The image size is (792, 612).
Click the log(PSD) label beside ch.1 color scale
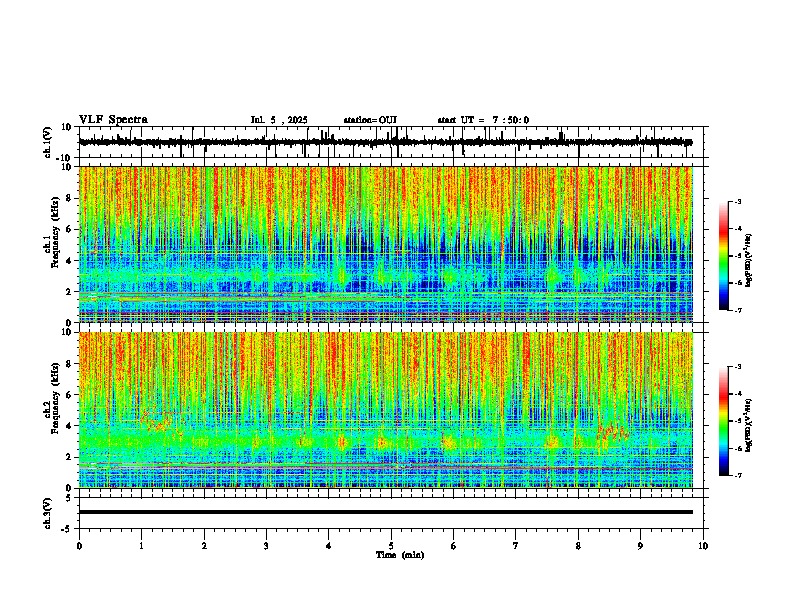point(749,260)
